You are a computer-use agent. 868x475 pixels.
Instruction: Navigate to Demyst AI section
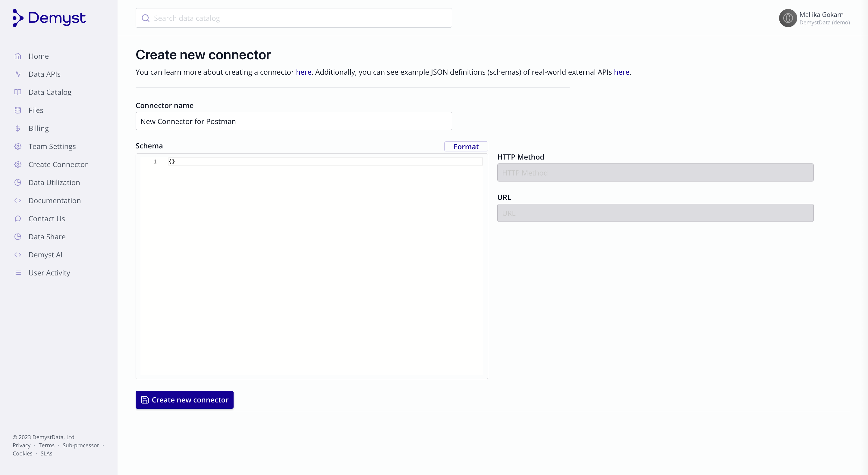[x=45, y=254]
